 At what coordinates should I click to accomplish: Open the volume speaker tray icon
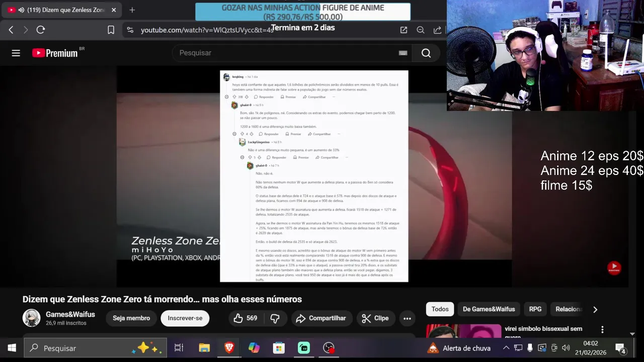point(566,348)
